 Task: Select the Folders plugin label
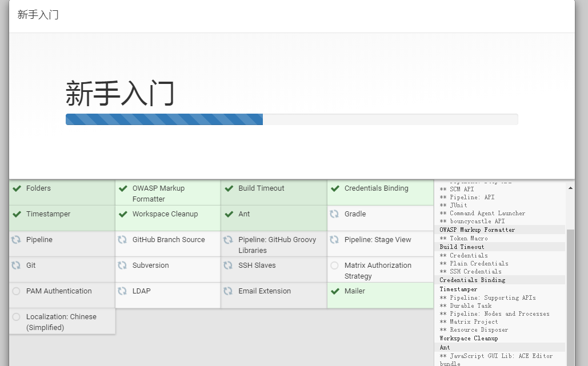tap(38, 188)
